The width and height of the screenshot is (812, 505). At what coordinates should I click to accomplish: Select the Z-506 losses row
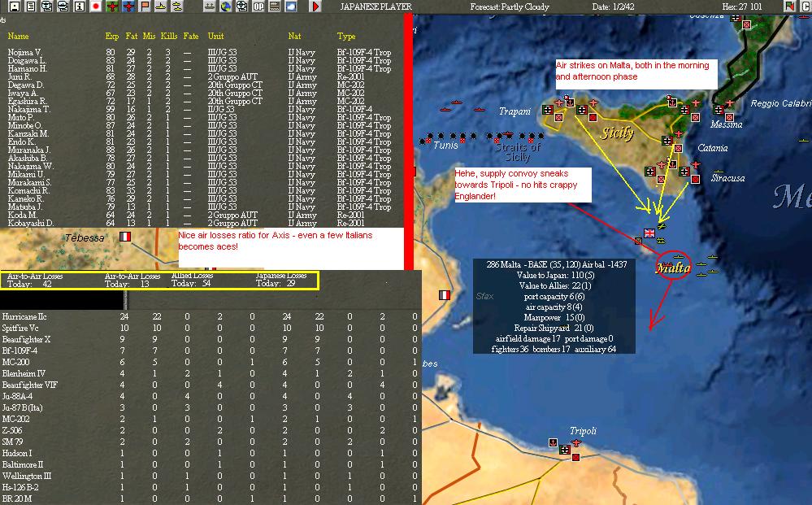tap(210, 430)
